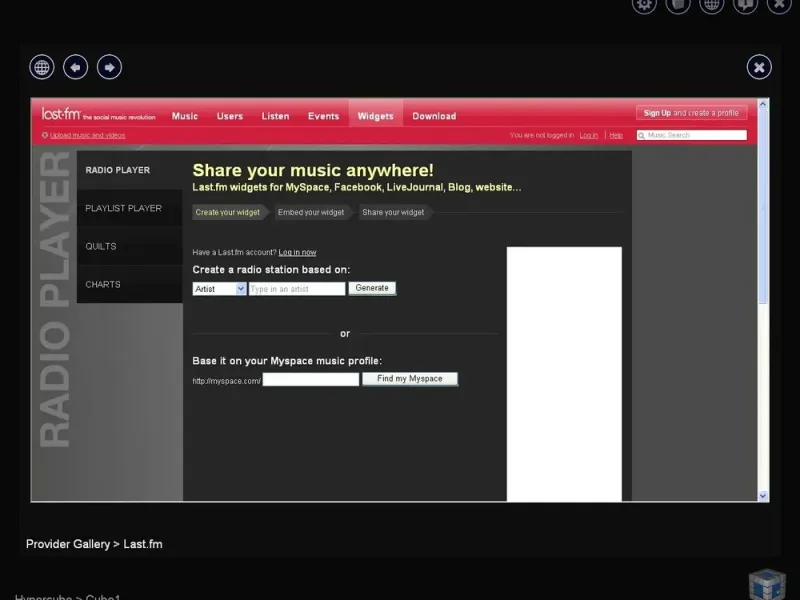Click the vertical scrollbar thumb
The height and width of the screenshot is (600, 800).
click(763, 207)
